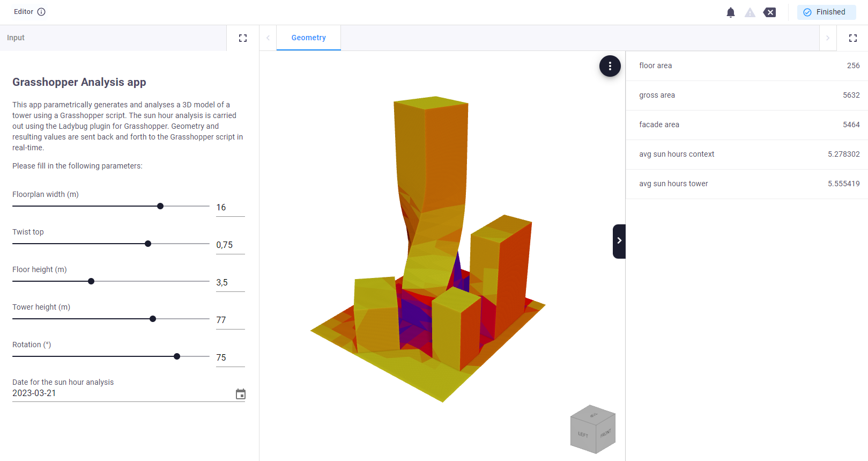Expand the Input panel to fullscreen
This screenshot has width=868, height=461.
[243, 38]
